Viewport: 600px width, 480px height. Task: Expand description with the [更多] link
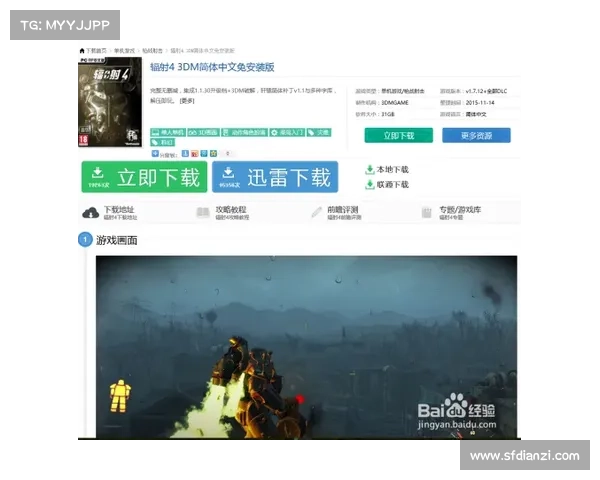pos(187,101)
